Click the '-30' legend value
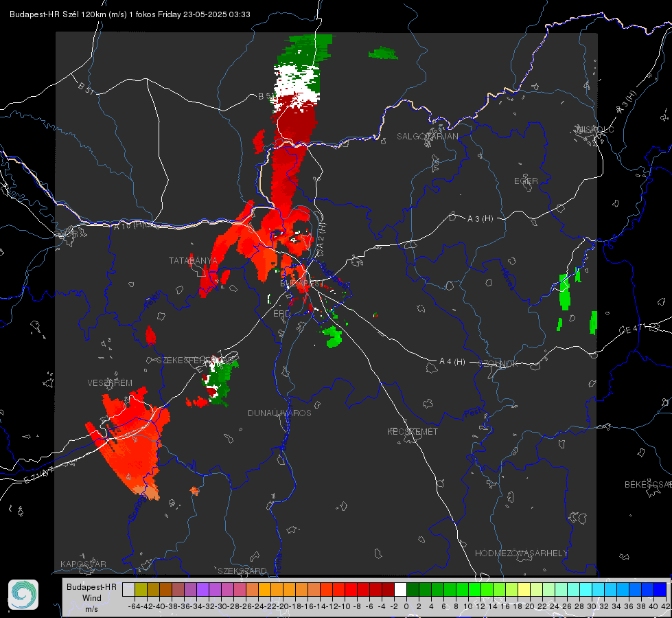 pyautogui.click(x=221, y=606)
